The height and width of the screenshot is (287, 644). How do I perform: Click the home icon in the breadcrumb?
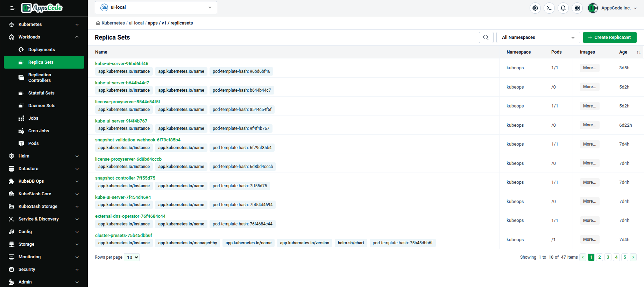point(98,23)
